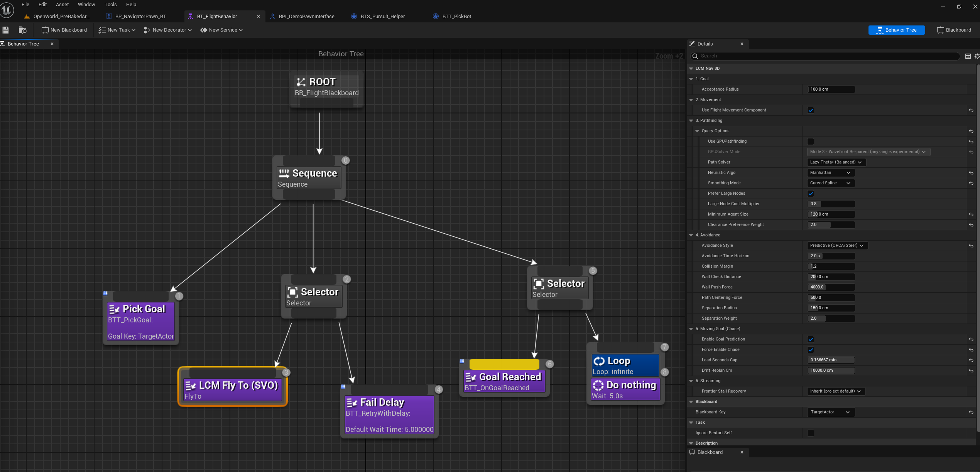Image resolution: width=980 pixels, height=472 pixels.
Task: Reset Avoidance Style to default
Action: (x=971, y=246)
